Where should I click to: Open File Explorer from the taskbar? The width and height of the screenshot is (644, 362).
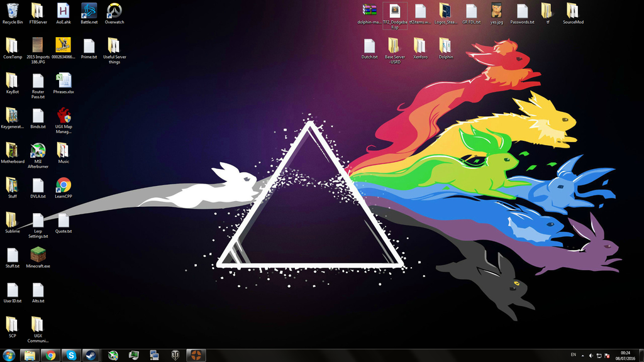click(30, 356)
